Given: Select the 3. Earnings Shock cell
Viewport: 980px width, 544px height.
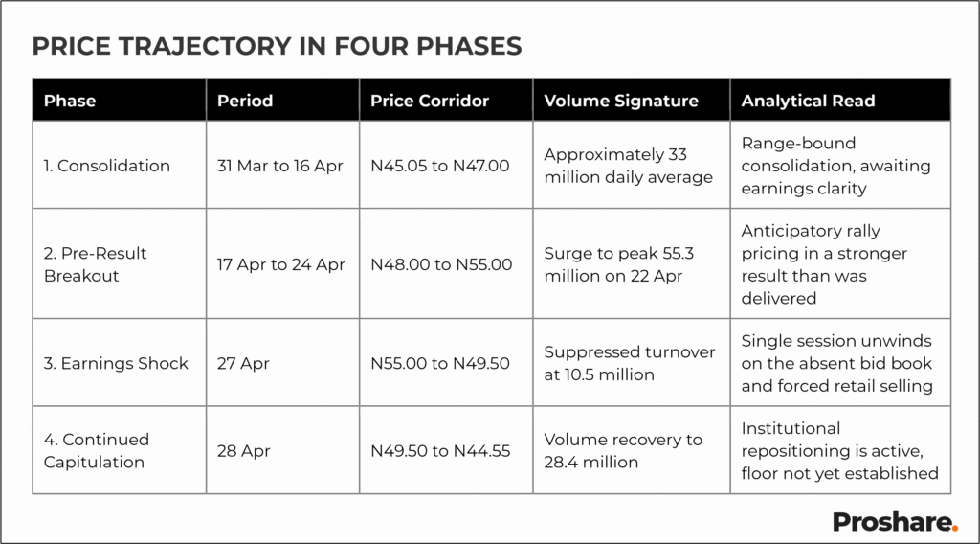Looking at the screenshot, I should (116, 363).
